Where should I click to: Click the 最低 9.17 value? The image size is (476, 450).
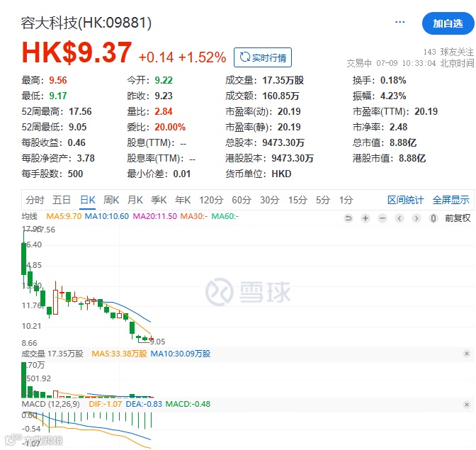coord(57,96)
